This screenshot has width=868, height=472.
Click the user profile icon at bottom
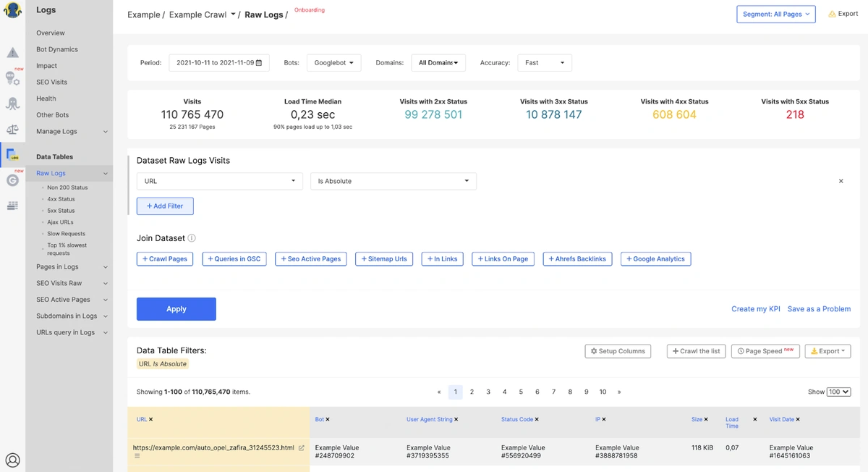point(12,460)
